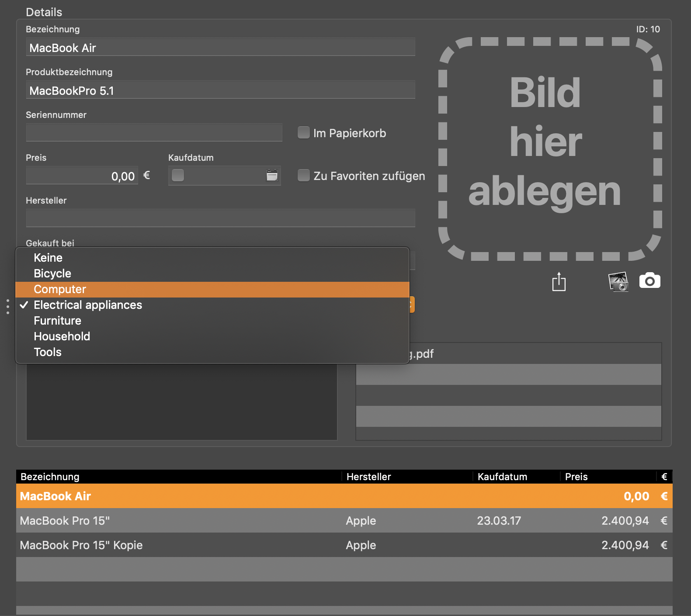Click the Preis field showing 0,00
The width and height of the screenshot is (691, 616).
click(x=82, y=176)
